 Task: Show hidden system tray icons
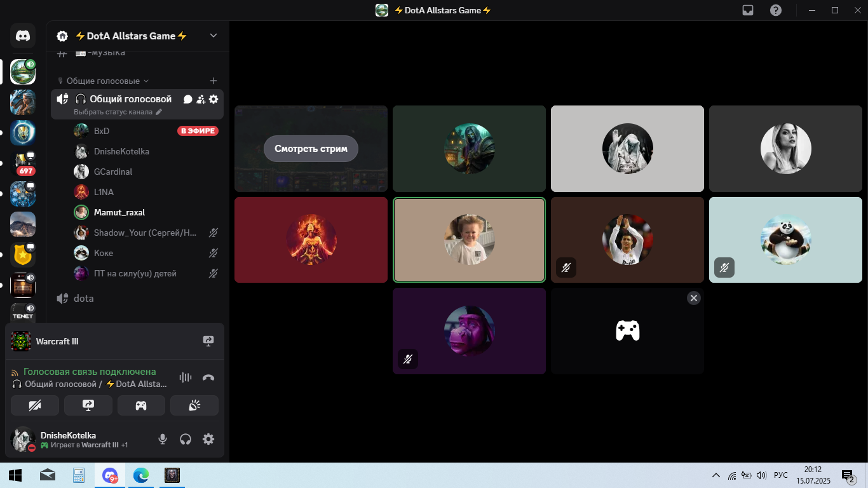click(x=716, y=475)
